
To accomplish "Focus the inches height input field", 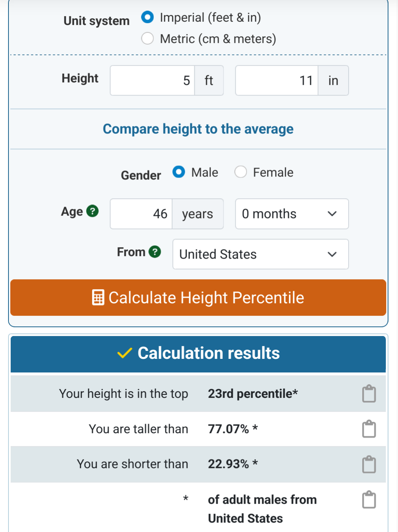I will click(277, 80).
